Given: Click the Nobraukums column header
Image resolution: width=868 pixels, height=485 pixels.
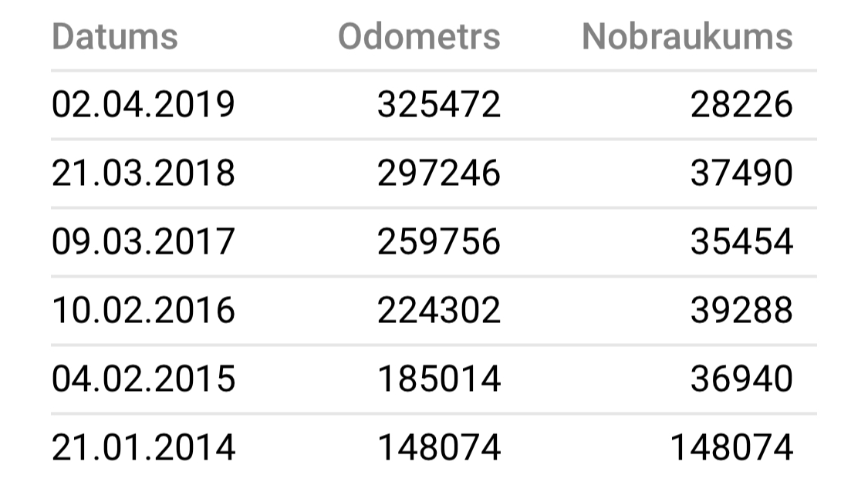Looking at the screenshot, I should [687, 36].
